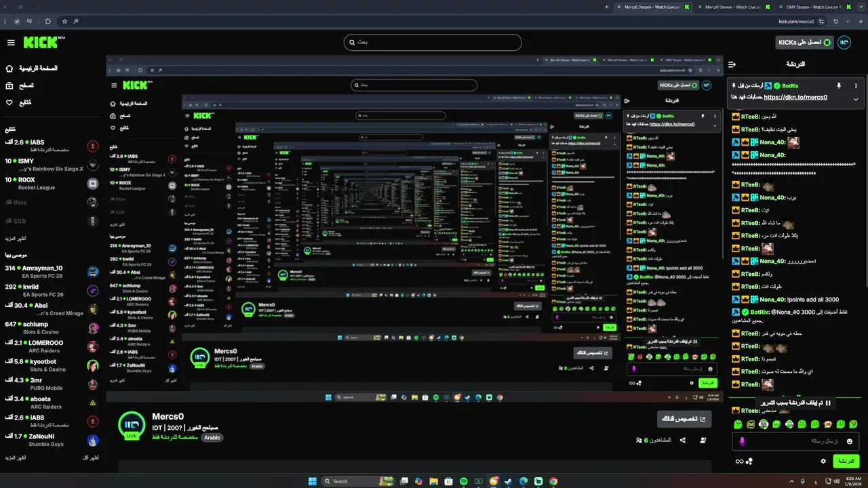
Task: Open the ROOX Rocket League followed channel
Action: (x=52, y=184)
